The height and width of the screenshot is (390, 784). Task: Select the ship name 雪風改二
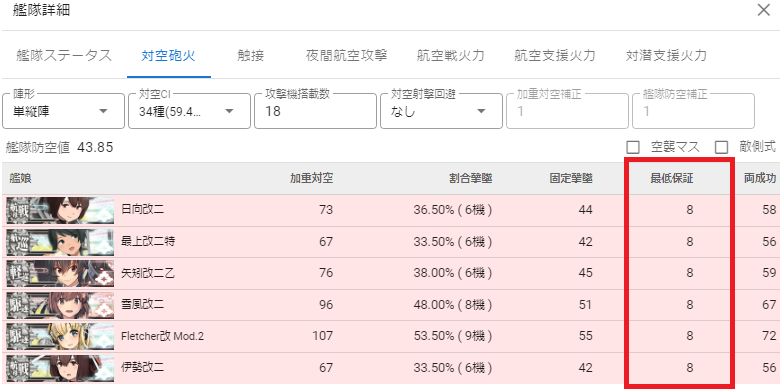(x=142, y=305)
